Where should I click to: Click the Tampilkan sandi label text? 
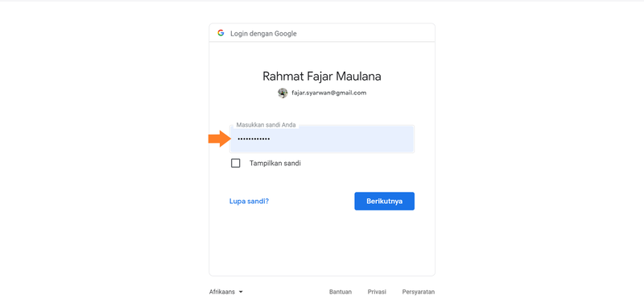click(275, 163)
